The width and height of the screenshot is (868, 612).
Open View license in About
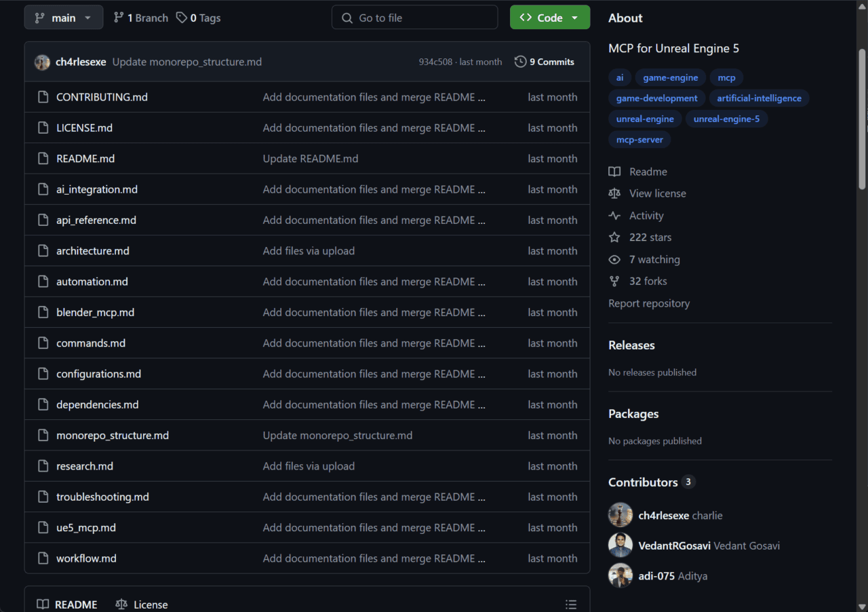point(648,193)
